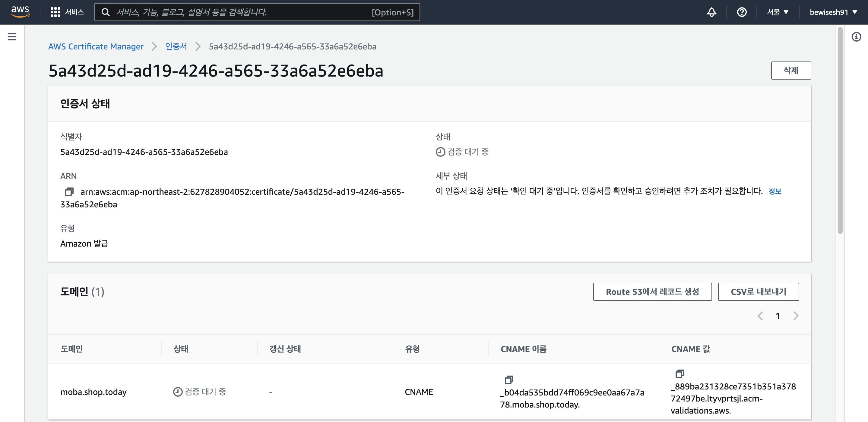Viewport: 868px width, 422px height.
Task: Go to the AWS home logo
Action: [20, 12]
